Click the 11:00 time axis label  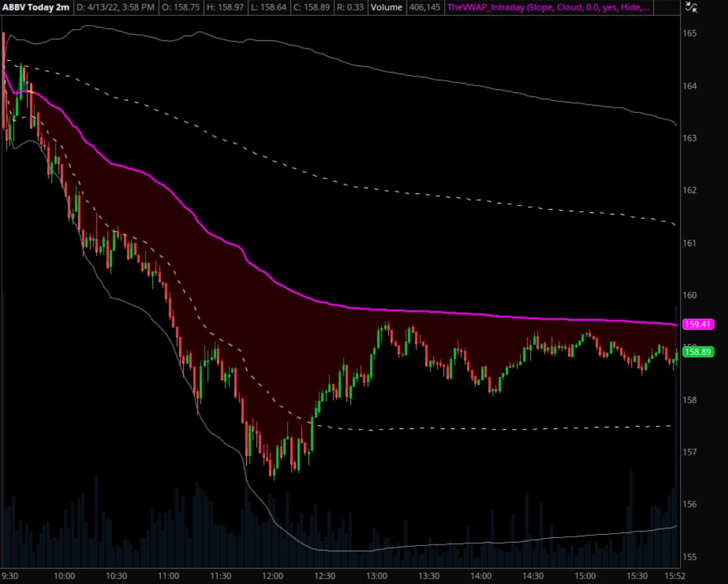click(168, 576)
